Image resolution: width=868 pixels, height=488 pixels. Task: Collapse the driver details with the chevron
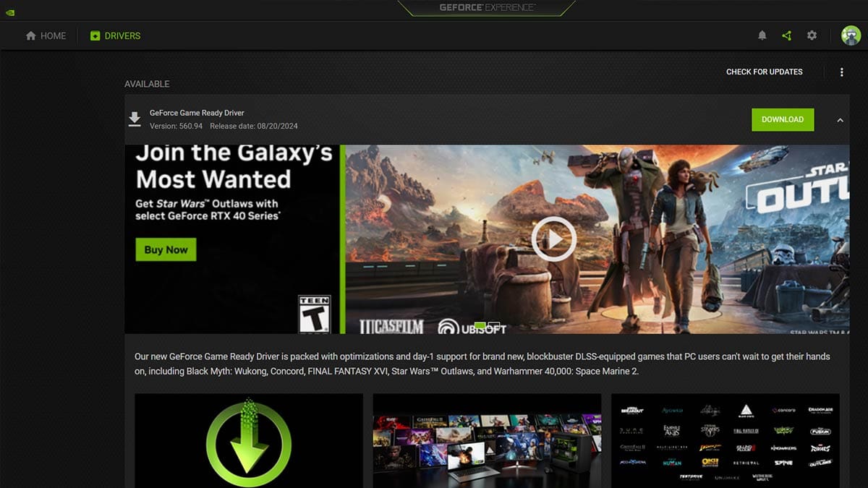840,119
